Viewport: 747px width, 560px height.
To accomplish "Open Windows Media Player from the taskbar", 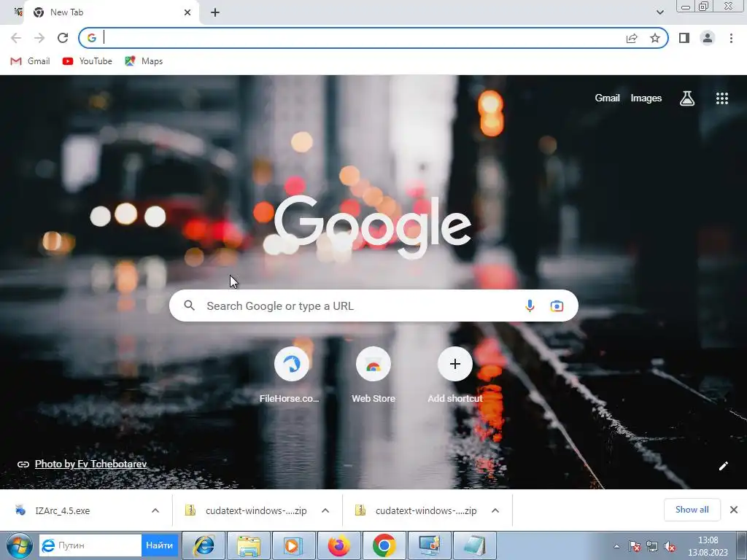I will click(x=293, y=545).
